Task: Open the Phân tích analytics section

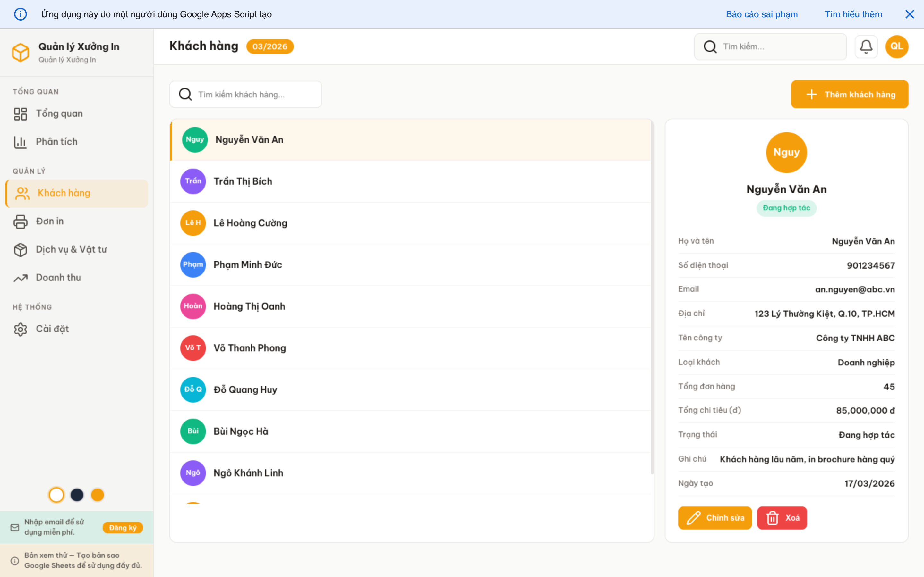Action: click(56, 141)
